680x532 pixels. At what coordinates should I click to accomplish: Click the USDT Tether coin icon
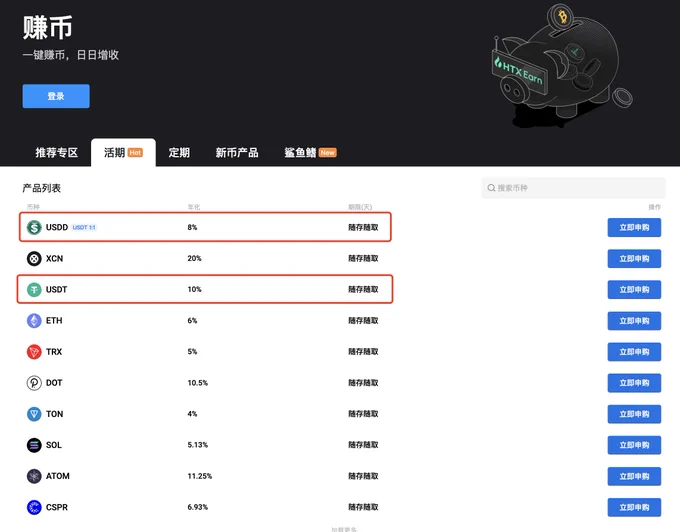pos(34,290)
